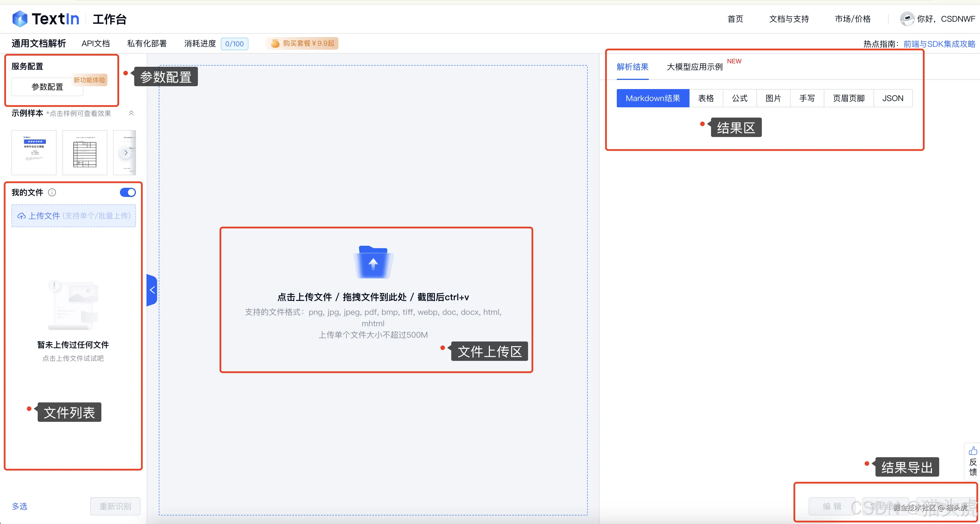
Task: Show more samples with the carousel right arrow
Action: click(126, 152)
